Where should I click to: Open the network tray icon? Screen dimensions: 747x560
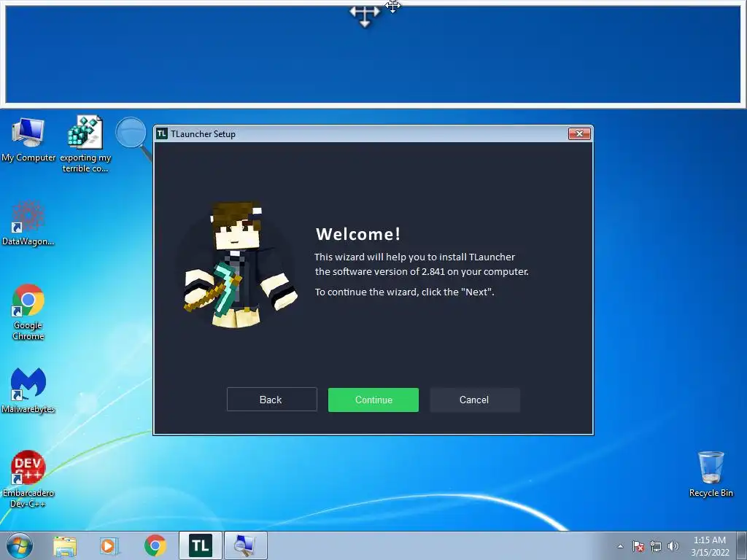(x=656, y=546)
